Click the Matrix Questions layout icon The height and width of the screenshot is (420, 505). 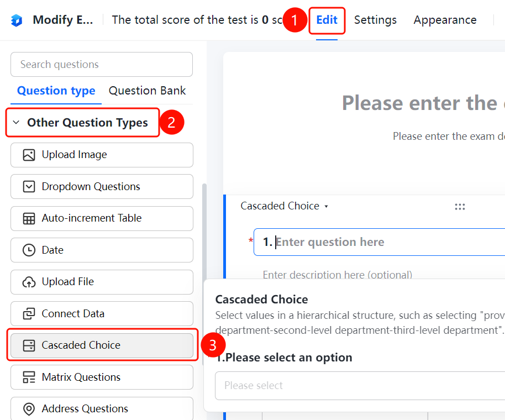coord(29,377)
